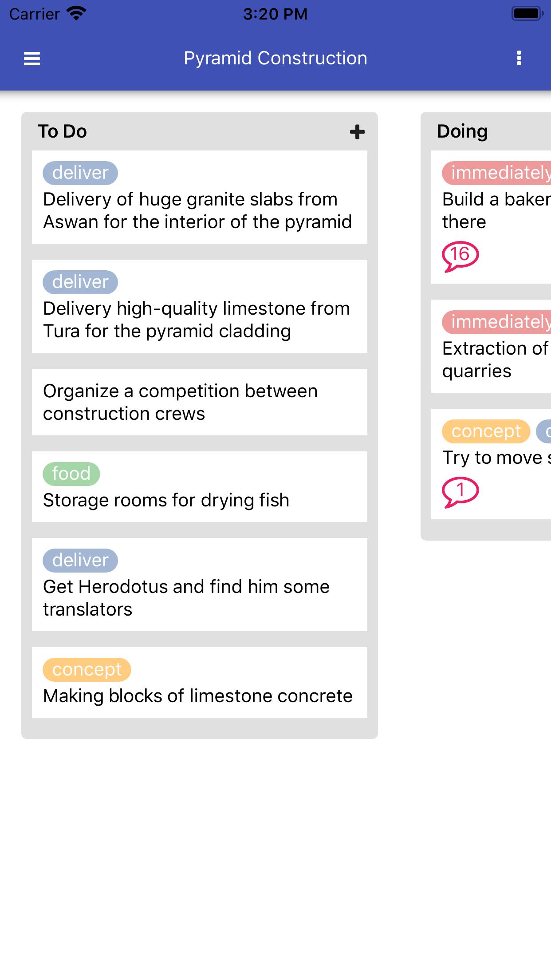Open Get Herodotus translators card

click(x=200, y=585)
